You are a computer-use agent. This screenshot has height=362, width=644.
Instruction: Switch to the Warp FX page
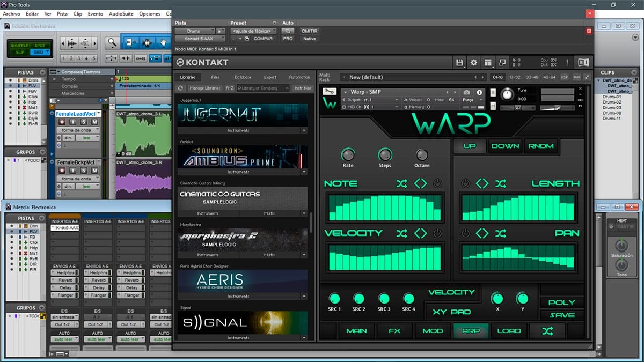point(394,331)
